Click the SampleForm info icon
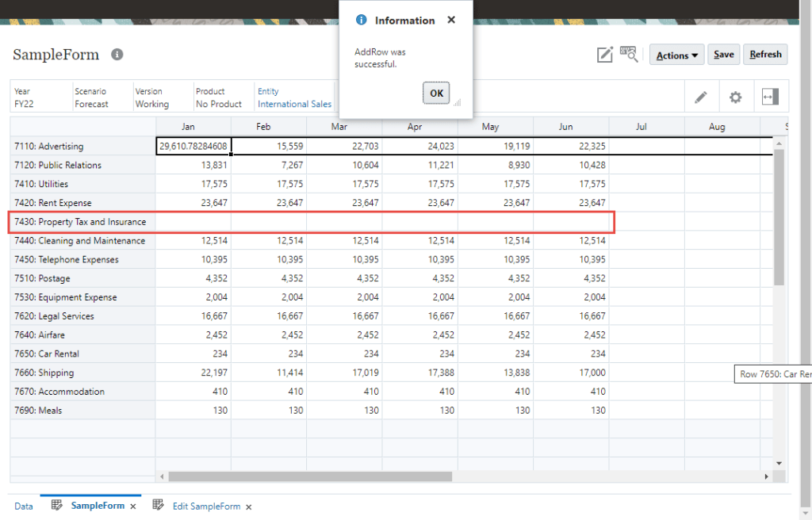 tap(117, 55)
